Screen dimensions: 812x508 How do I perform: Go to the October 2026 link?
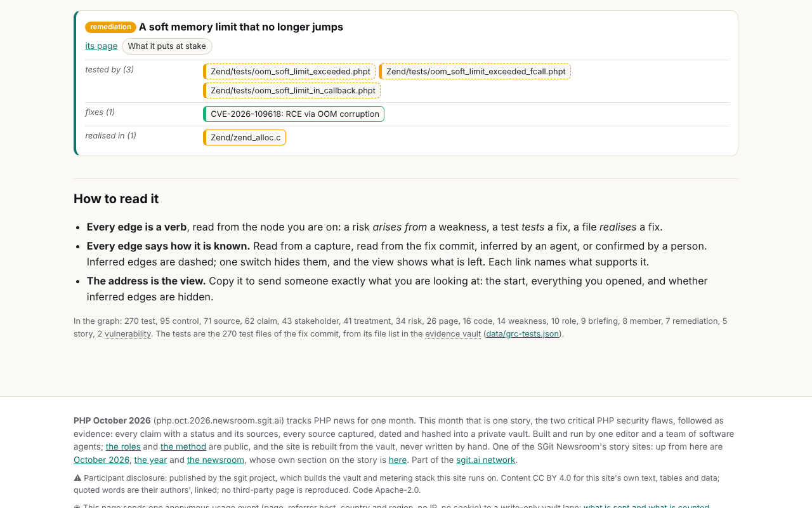tap(101, 460)
